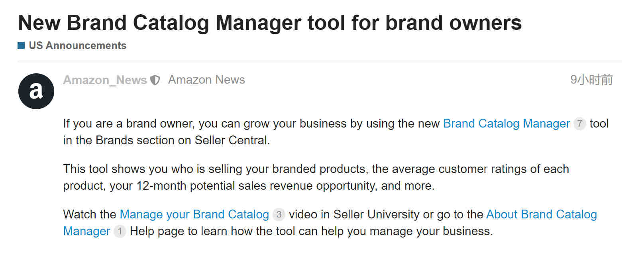Click the New Brand Catalog Manager topic title
The height and width of the screenshot is (273, 644).
point(270,22)
